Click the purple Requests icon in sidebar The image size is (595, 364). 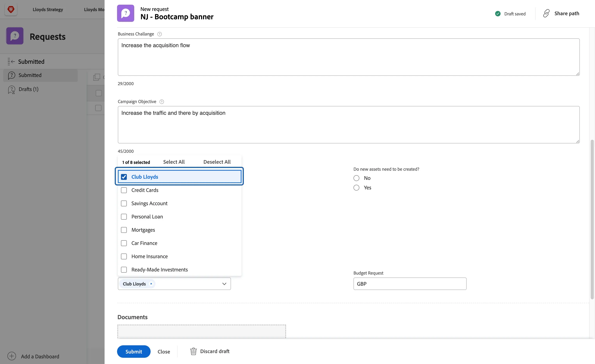tap(15, 36)
